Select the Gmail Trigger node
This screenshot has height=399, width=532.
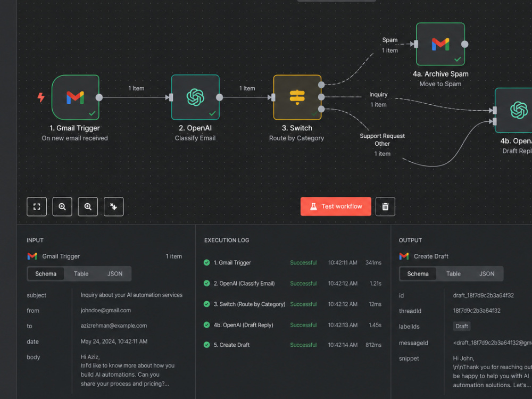coord(76,97)
